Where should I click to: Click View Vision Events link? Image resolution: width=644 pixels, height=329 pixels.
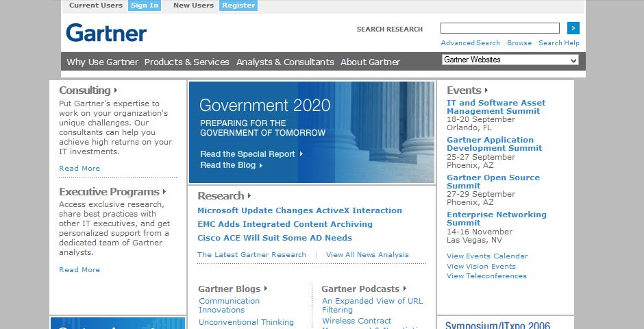tap(481, 266)
